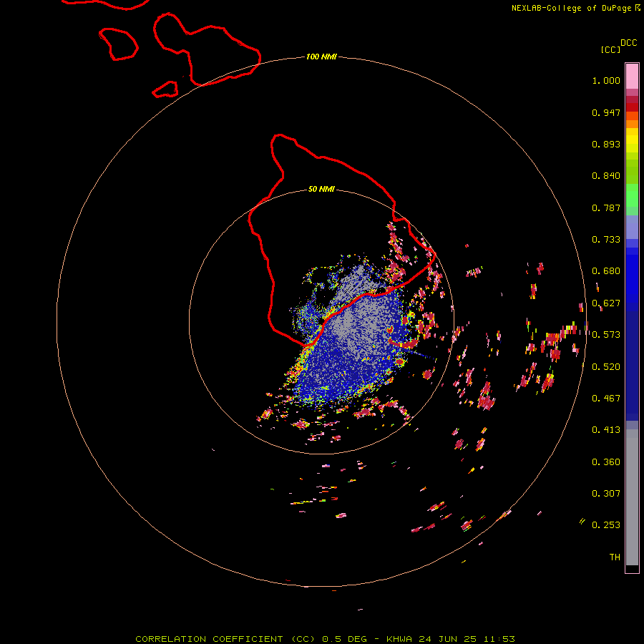The height and width of the screenshot is (644, 644).
Task: Click the 0.840 scale value
Action: pos(606,176)
